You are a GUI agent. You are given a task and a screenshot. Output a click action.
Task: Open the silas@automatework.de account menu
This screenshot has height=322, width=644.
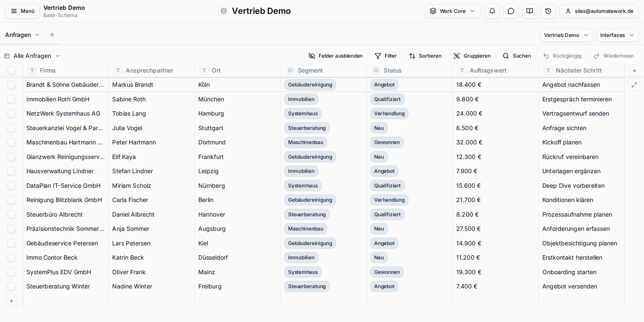[599, 11]
